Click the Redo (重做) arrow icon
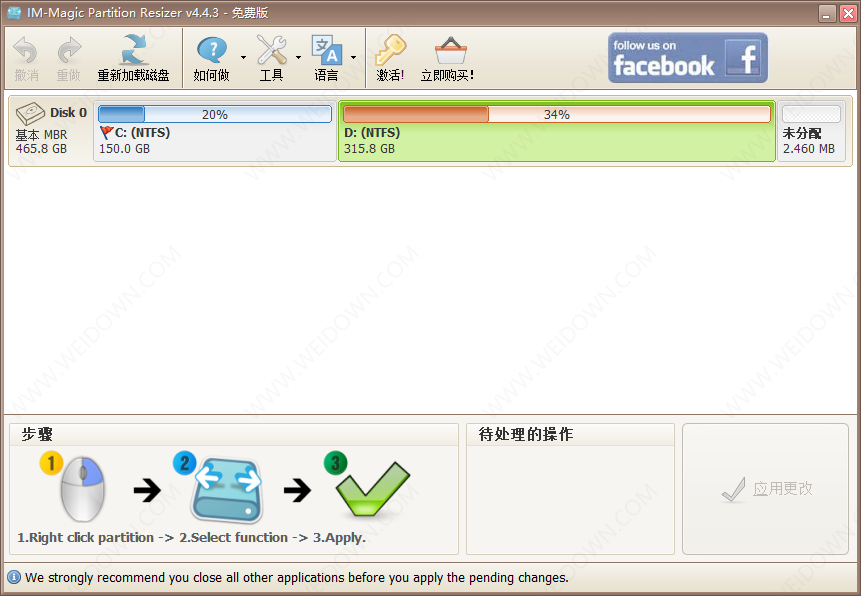 tap(69, 51)
